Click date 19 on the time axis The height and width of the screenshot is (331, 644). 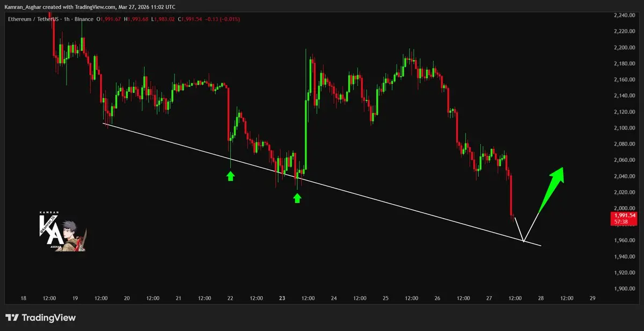(x=75, y=298)
